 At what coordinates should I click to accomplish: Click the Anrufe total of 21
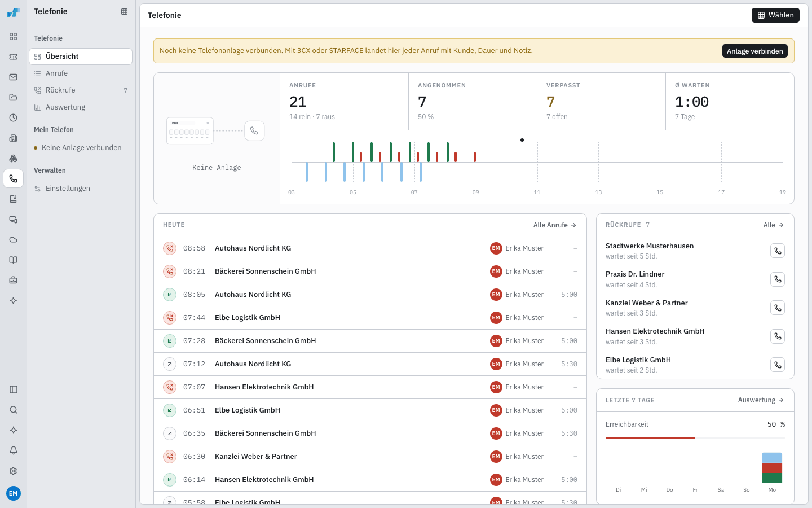point(298,102)
